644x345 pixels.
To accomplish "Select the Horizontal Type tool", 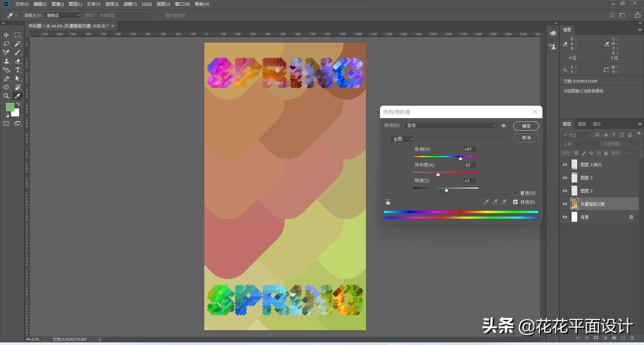I will pyautogui.click(x=17, y=70).
